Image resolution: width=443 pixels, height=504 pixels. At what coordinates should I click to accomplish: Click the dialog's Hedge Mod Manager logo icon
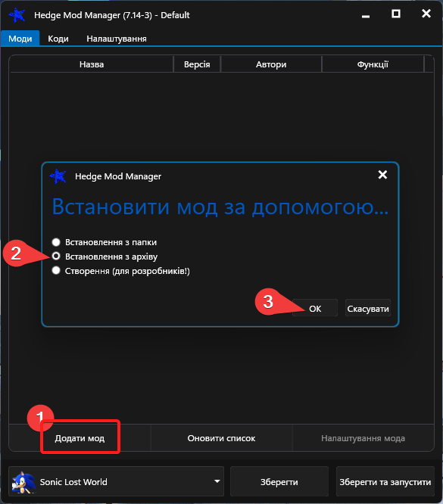click(x=58, y=176)
